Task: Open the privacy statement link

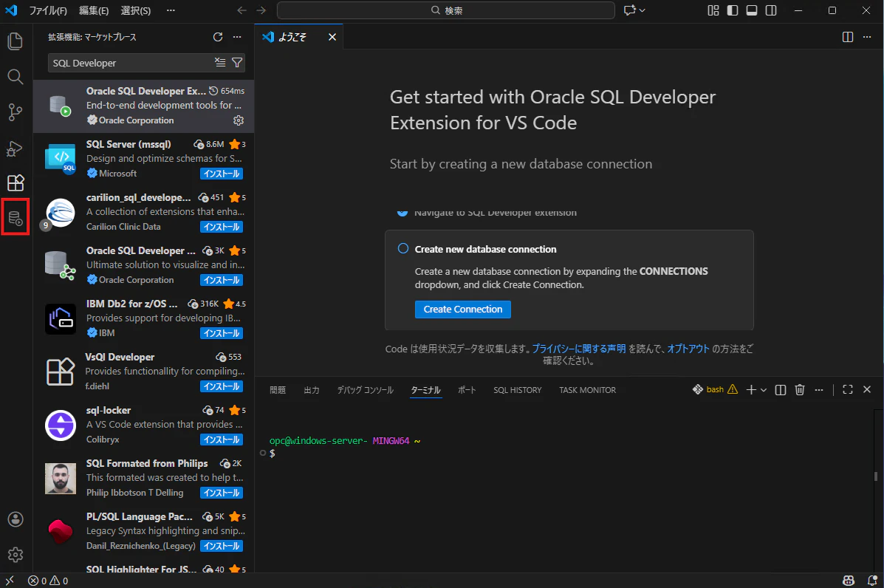Action: [x=579, y=349]
